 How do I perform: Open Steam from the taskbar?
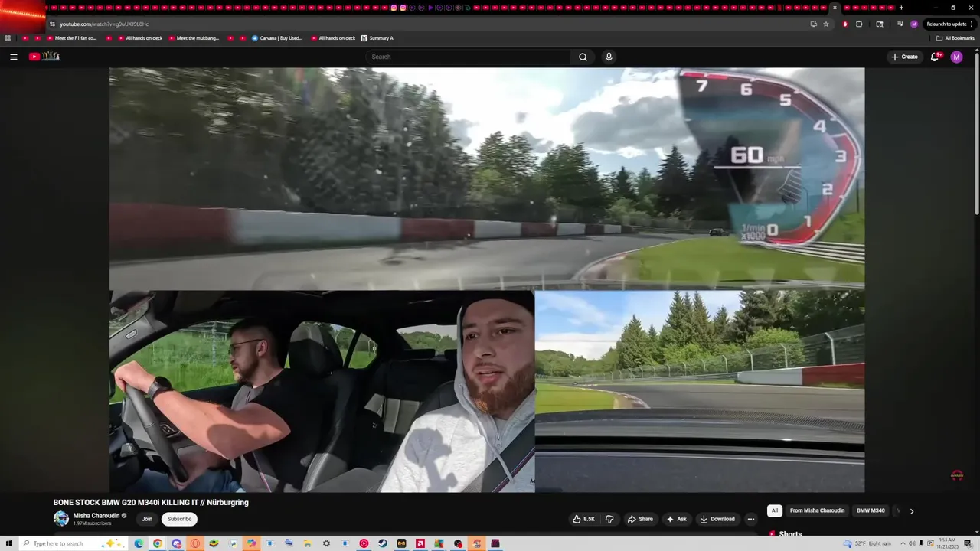point(383,543)
